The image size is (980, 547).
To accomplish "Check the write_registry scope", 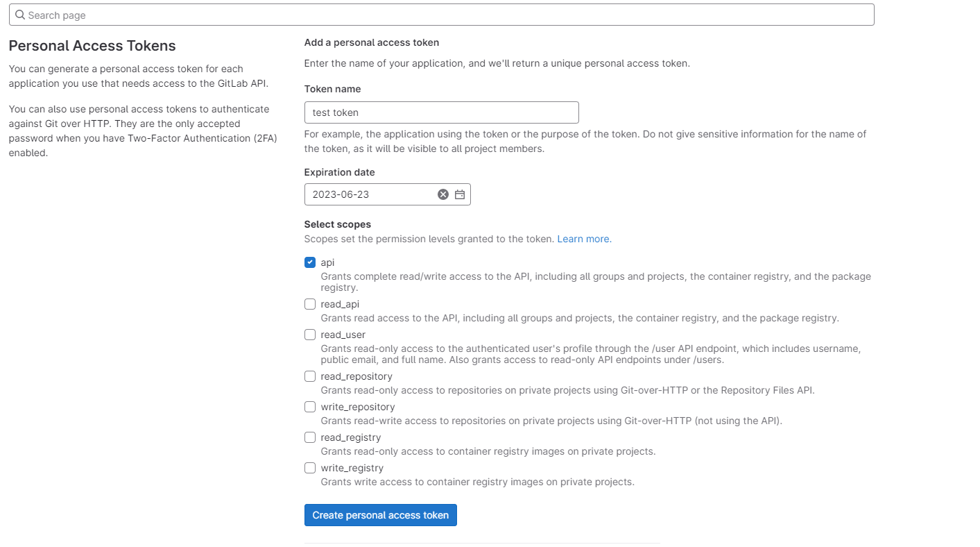I will point(310,468).
